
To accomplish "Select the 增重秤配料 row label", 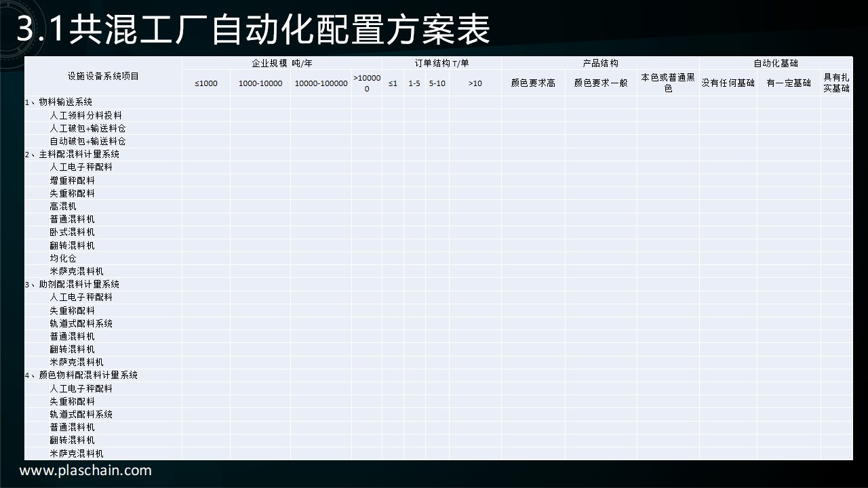I will click(72, 180).
